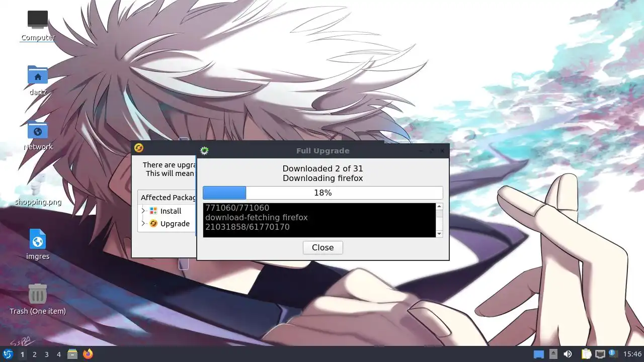Click the Full Upgrade window gear icon
The width and height of the screenshot is (644, 362).
point(204,150)
